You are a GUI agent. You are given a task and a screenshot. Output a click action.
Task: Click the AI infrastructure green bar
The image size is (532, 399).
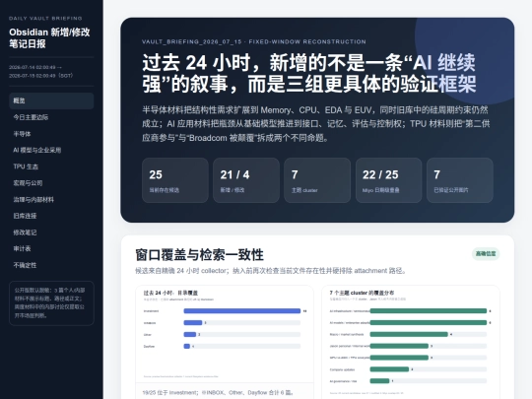tap(429, 310)
